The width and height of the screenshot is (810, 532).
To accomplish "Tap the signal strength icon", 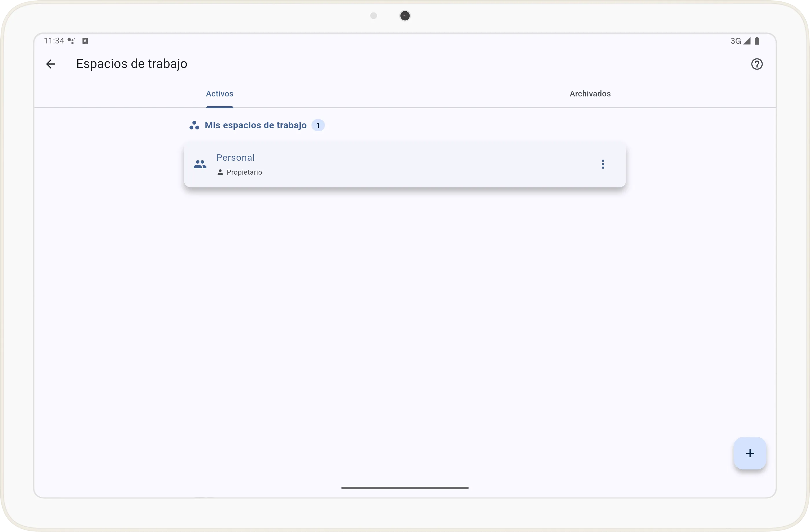I will 746,41.
